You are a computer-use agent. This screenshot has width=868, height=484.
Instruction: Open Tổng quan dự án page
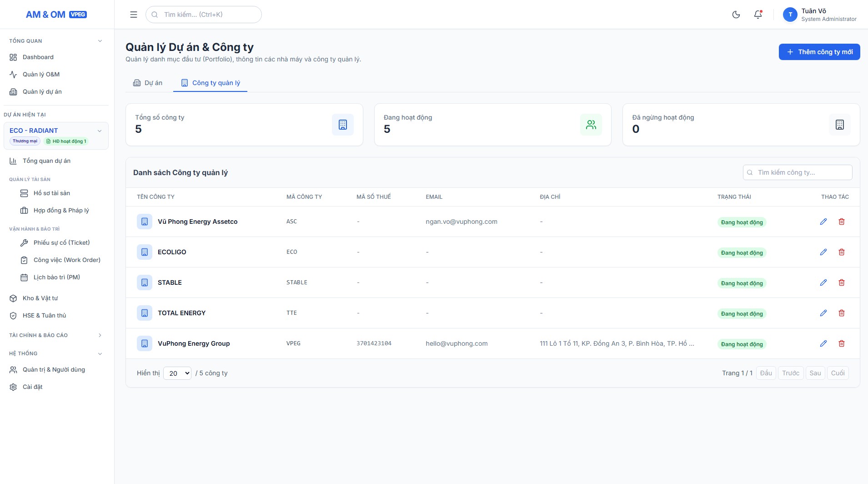click(57, 161)
